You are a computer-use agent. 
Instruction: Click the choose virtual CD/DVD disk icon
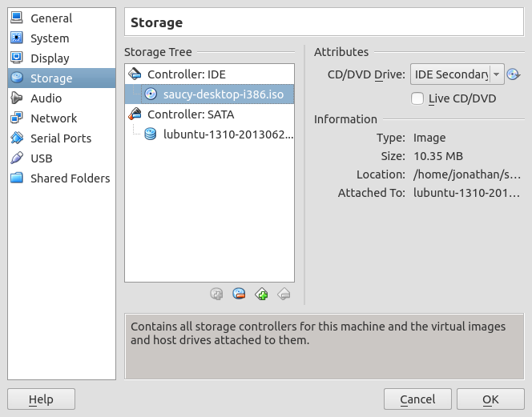point(514,75)
